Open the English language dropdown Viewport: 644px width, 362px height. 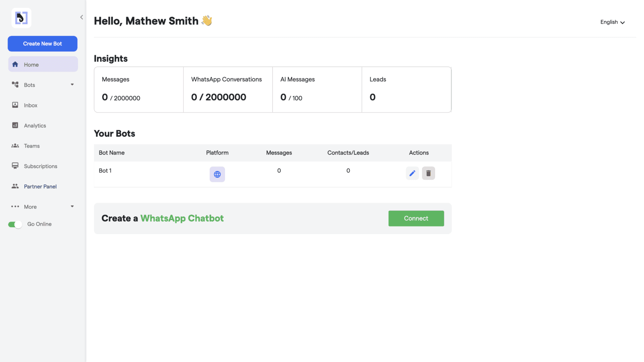point(612,22)
